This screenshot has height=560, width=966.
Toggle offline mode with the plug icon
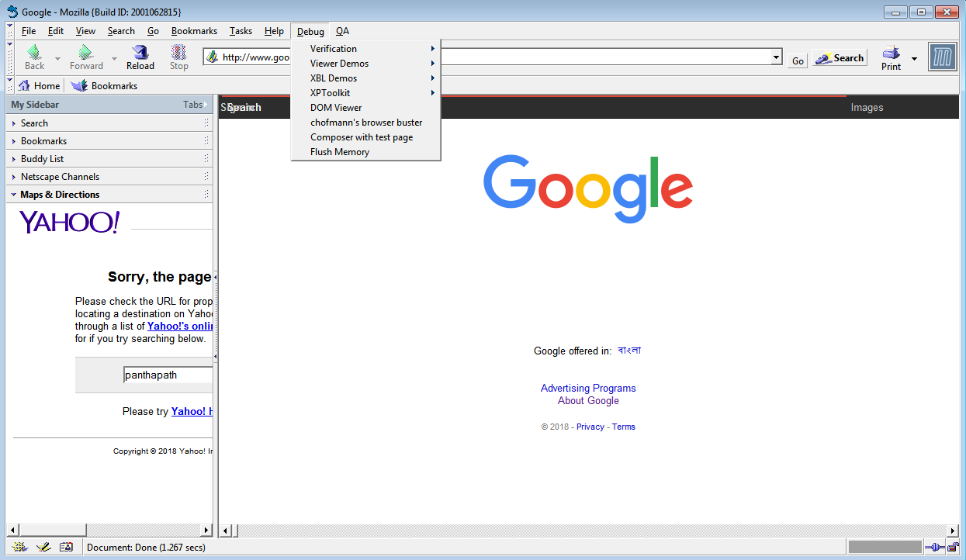(934, 547)
